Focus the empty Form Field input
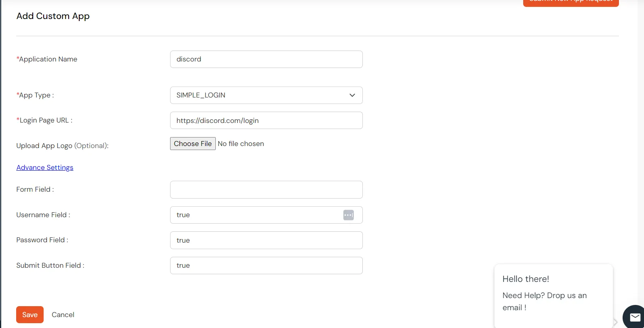 (266, 189)
